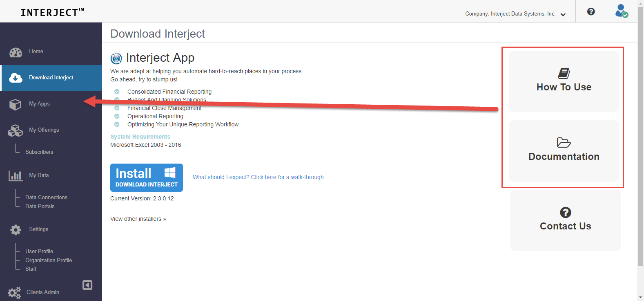Image resolution: width=644 pixels, height=301 pixels.
Task: Click the Install Download Interject button
Action: 147,177
